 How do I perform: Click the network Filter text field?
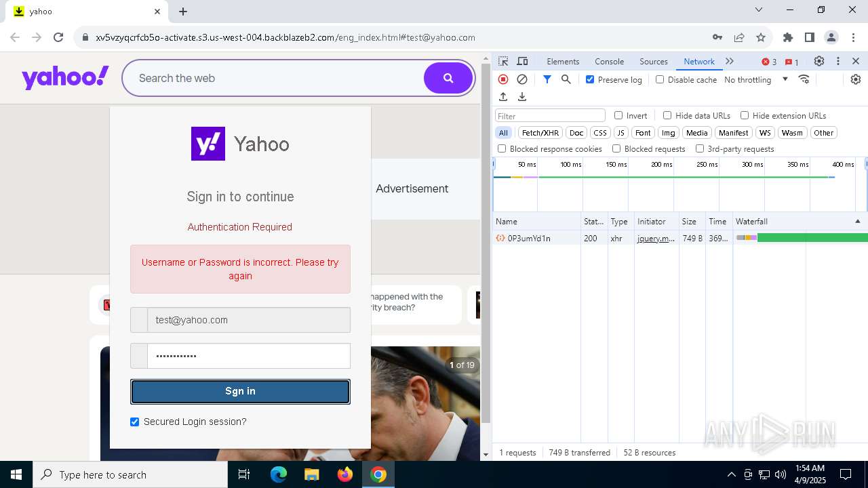(550, 116)
